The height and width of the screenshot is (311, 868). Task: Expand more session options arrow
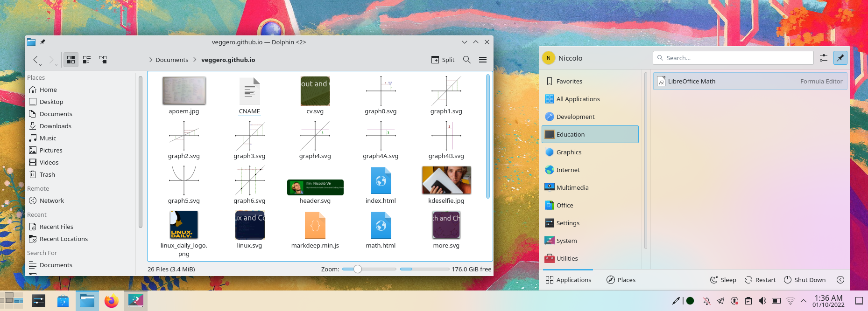840,280
